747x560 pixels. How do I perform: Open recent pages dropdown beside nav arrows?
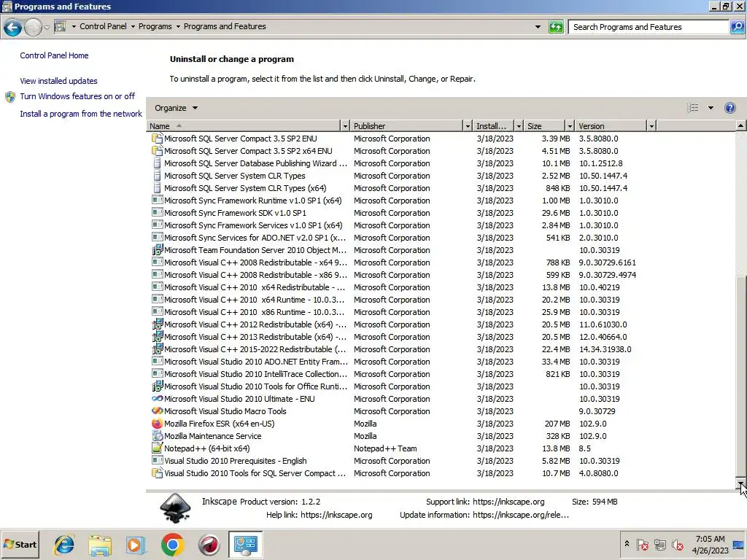coord(47,28)
